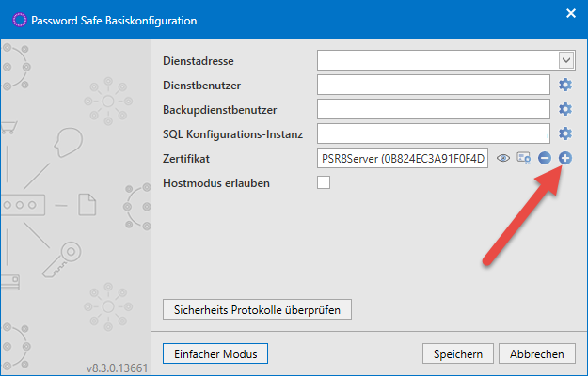The width and height of the screenshot is (588, 376).
Task: Switch to Einfacher Modus
Action: (x=215, y=353)
